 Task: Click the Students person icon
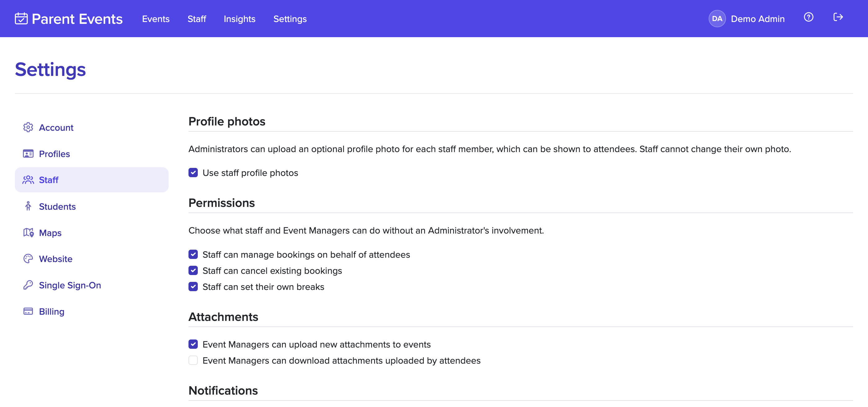[28, 206]
